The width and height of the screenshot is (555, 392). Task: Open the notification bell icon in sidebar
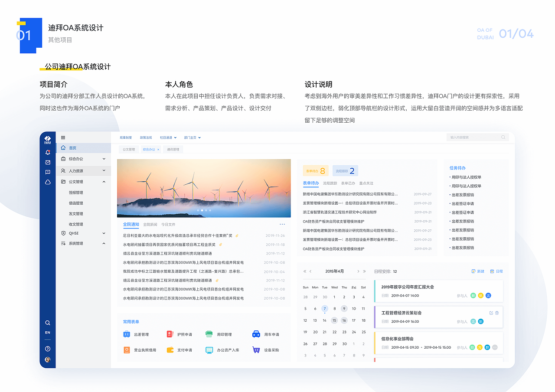pos(48,152)
